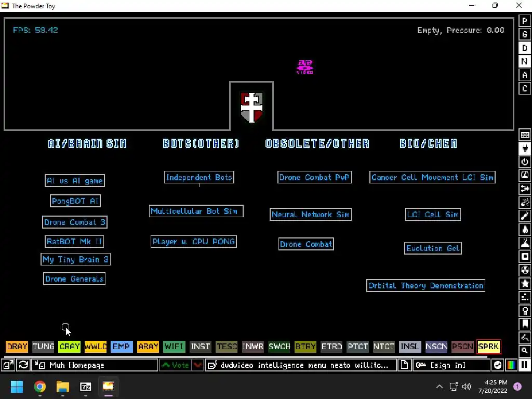Screen dimensions: 532x399
Task: Select the WWLD element
Action: (x=96, y=347)
